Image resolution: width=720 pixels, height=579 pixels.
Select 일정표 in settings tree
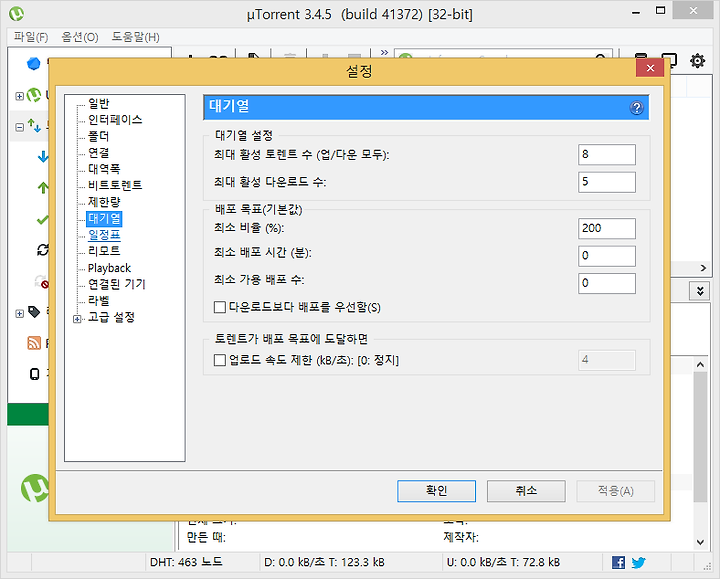coord(104,235)
